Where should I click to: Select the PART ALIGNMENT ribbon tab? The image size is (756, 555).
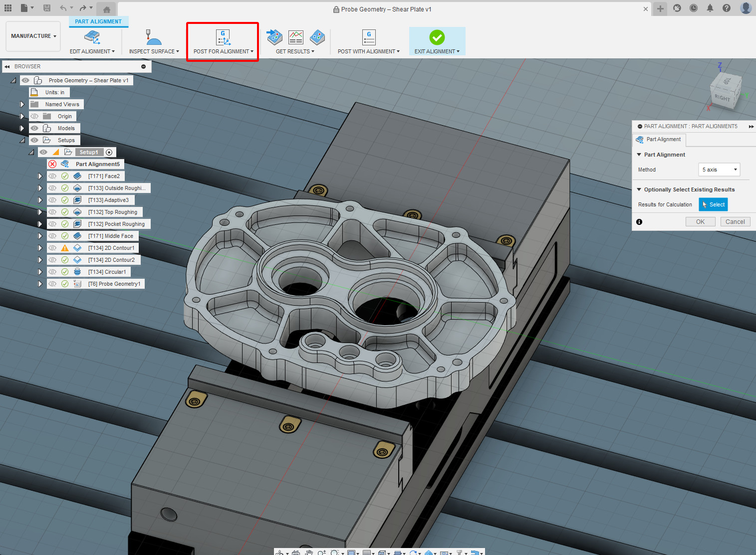(98, 21)
